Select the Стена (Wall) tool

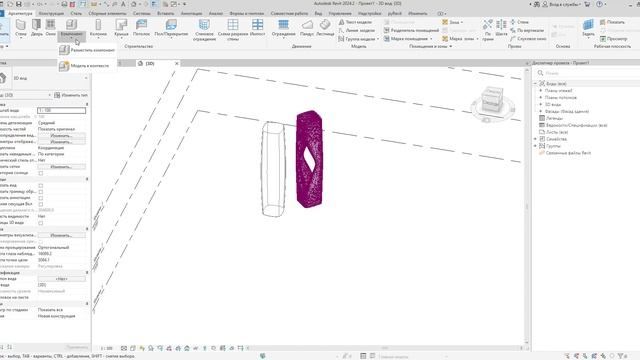(x=20, y=29)
